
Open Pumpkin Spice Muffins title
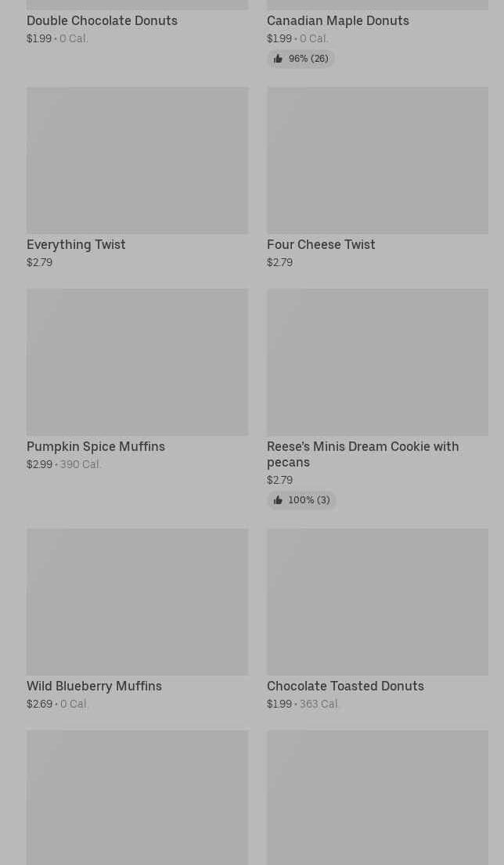click(x=95, y=446)
